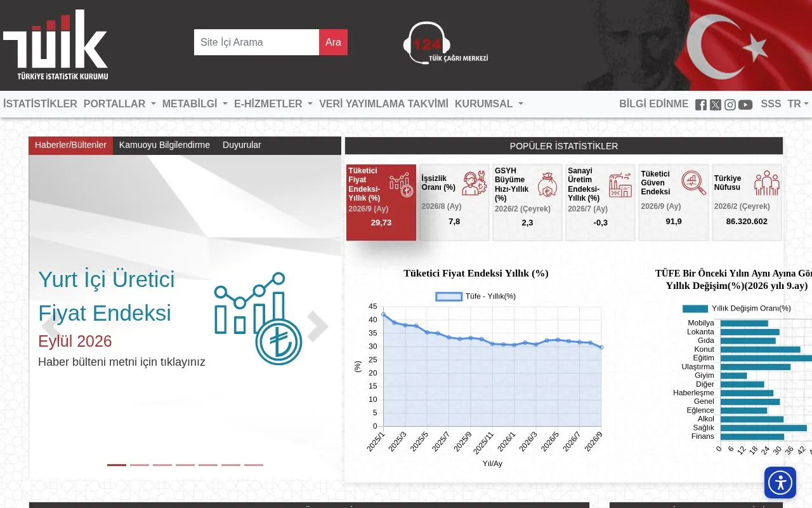Switch to Haberler/Bültenler tab
This screenshot has width=812, height=508.
[70, 145]
